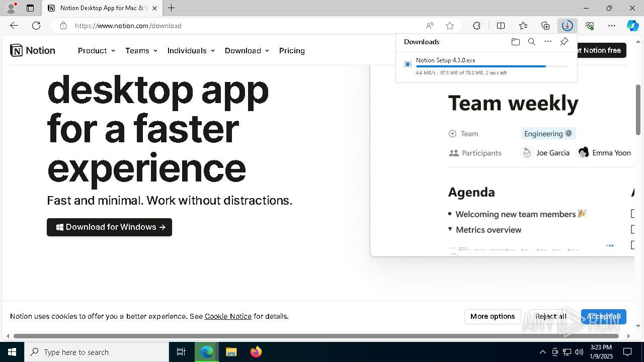This screenshot has width=644, height=362.
Task: Click Download for Windows button
Action: coord(109,227)
